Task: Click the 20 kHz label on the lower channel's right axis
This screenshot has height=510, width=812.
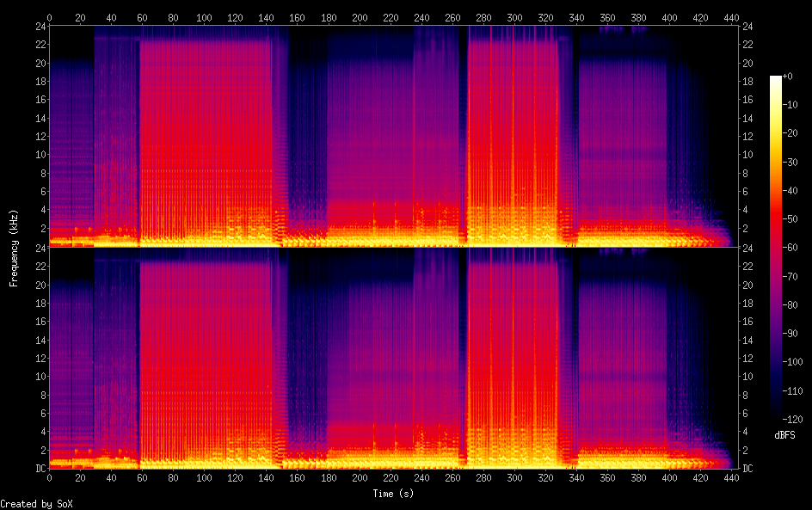Action: 747,285
